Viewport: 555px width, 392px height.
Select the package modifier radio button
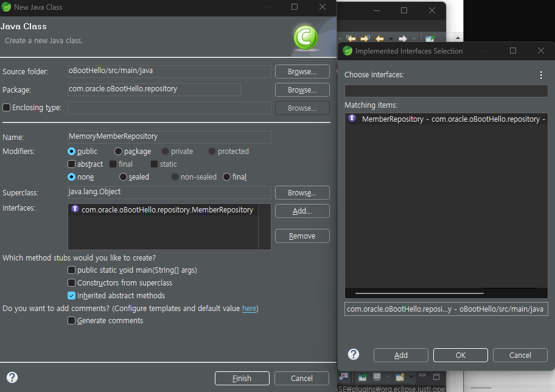118,151
